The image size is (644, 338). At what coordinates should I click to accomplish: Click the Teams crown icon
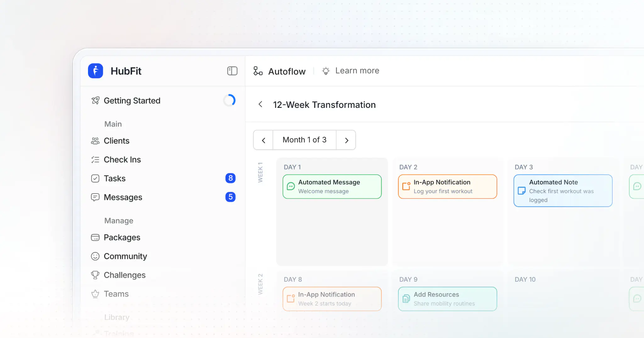(95, 294)
